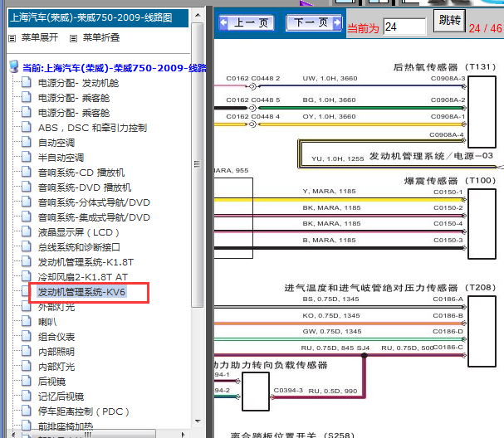Click connector label C0908A-3
This screenshot has width=504, height=438.
[x=448, y=78]
